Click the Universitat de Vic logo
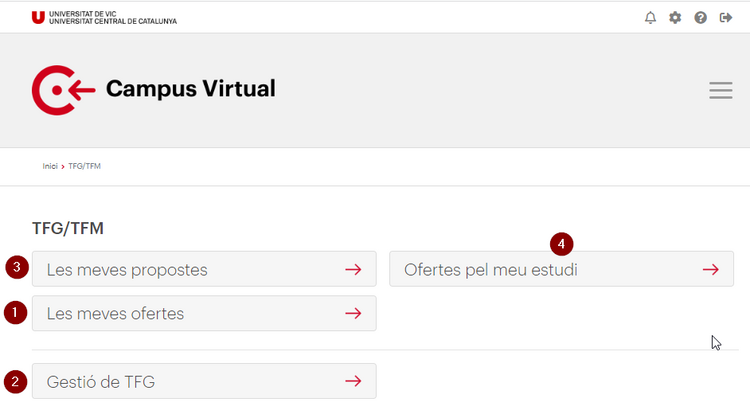Screen dimensions: 750x418 pos(104,18)
